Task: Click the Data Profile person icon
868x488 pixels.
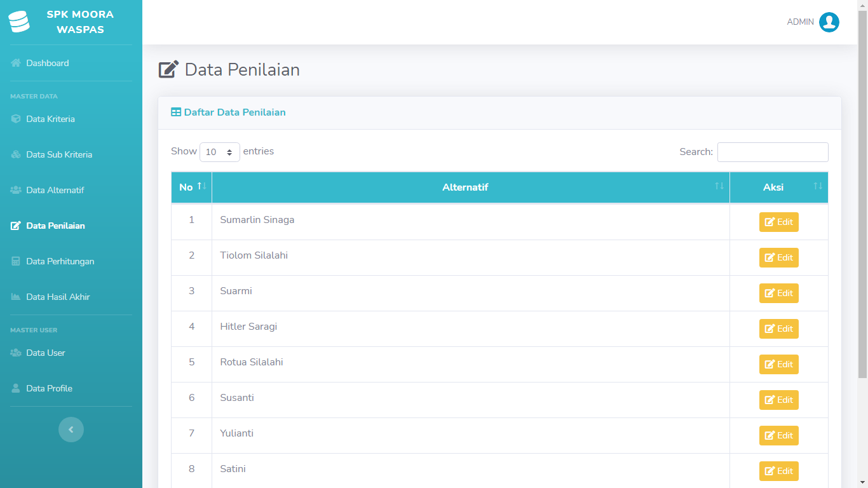Action: [x=16, y=388]
